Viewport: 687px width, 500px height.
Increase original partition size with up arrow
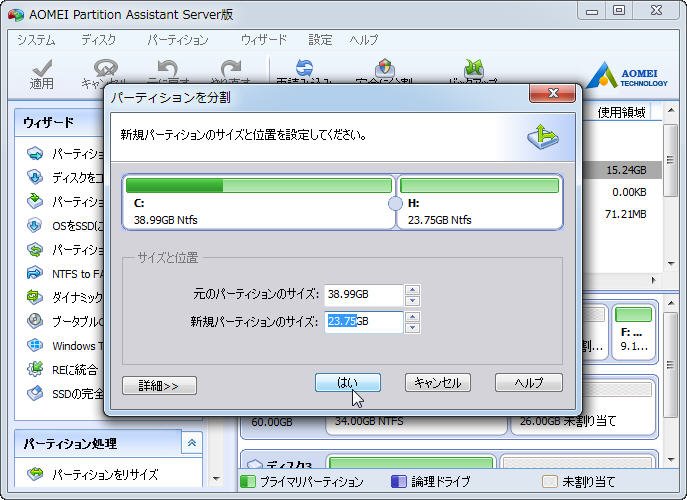click(412, 290)
